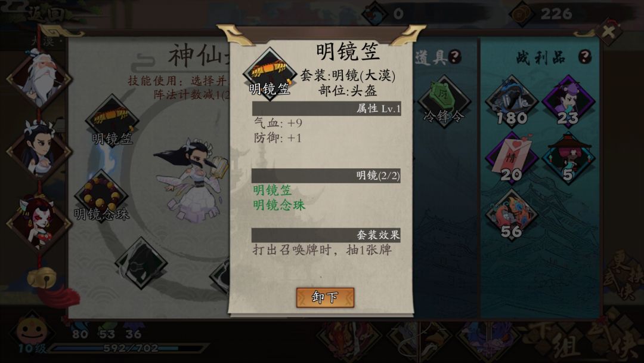Select the white-bearded elder character portrait

[x=39, y=79]
